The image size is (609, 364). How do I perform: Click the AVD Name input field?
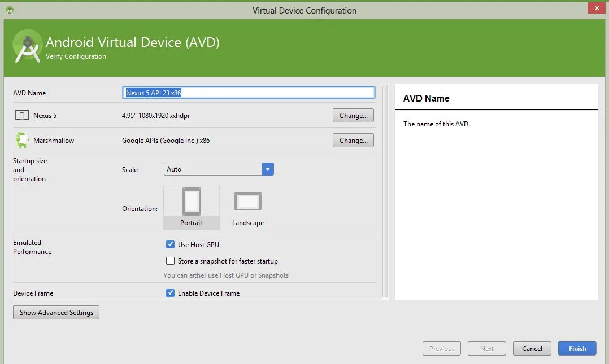249,93
